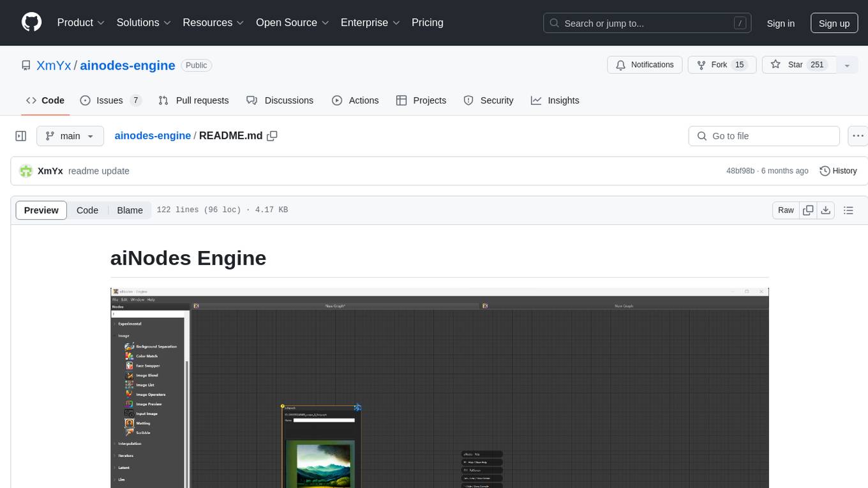Click the Go to file search box
868x488 pixels.
764,136
